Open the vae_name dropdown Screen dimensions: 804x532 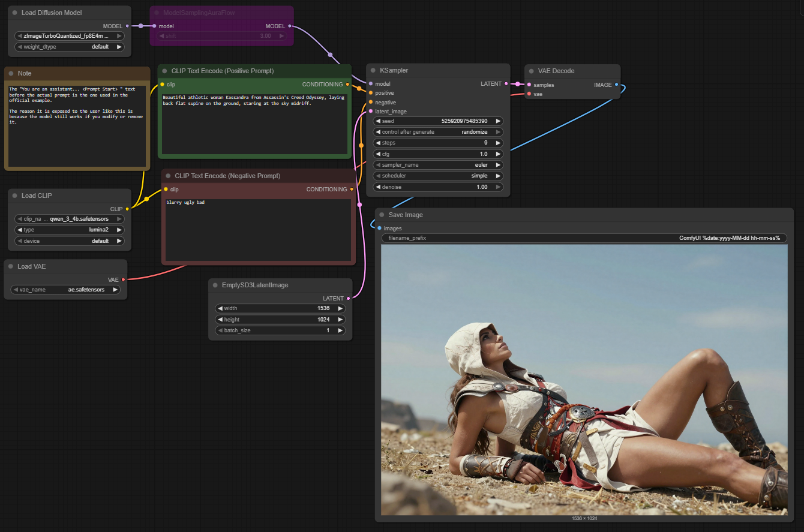(65, 290)
